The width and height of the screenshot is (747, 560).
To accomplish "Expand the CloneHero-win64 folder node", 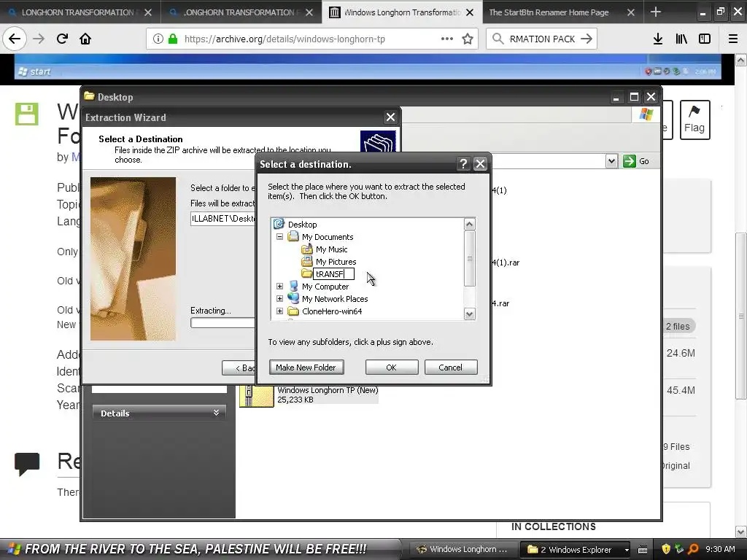I will point(279,311).
